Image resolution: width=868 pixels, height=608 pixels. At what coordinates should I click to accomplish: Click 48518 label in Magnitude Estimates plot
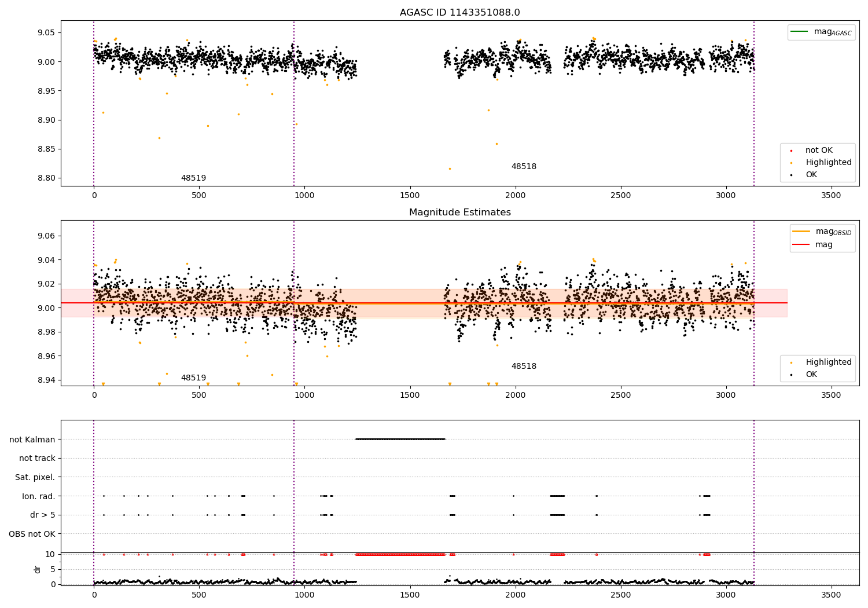[524, 366]
